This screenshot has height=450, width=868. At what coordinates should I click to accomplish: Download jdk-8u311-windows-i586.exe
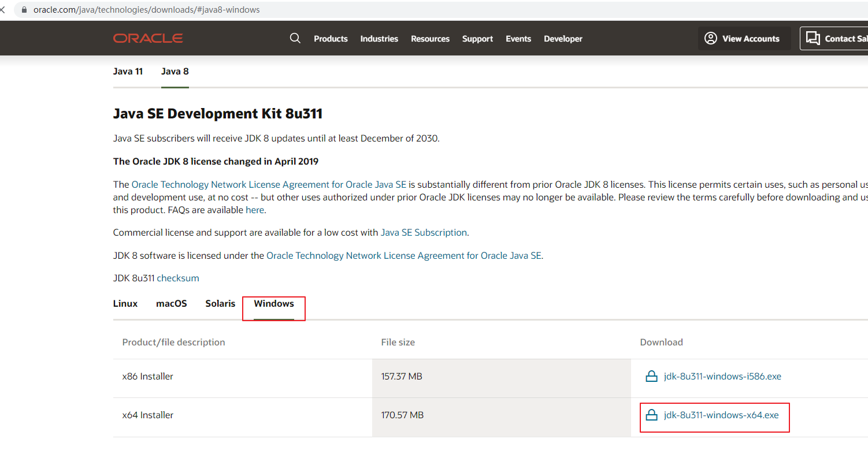click(722, 377)
